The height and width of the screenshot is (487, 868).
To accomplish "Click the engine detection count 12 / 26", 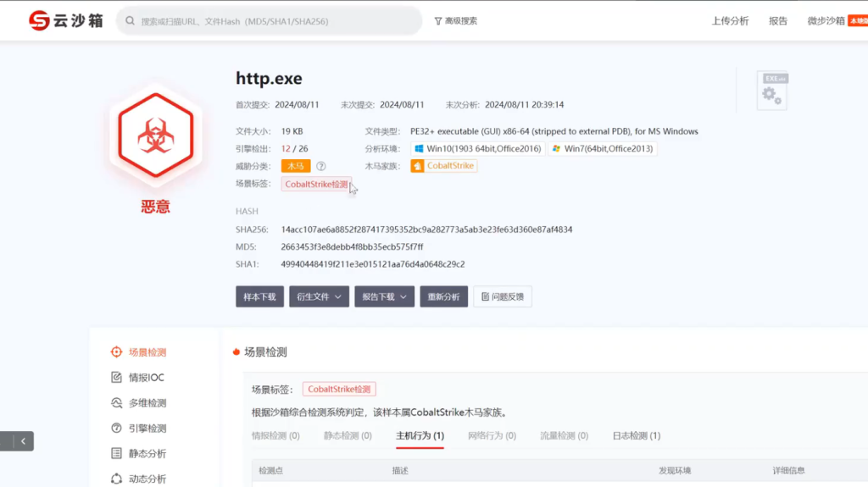I will coord(294,149).
